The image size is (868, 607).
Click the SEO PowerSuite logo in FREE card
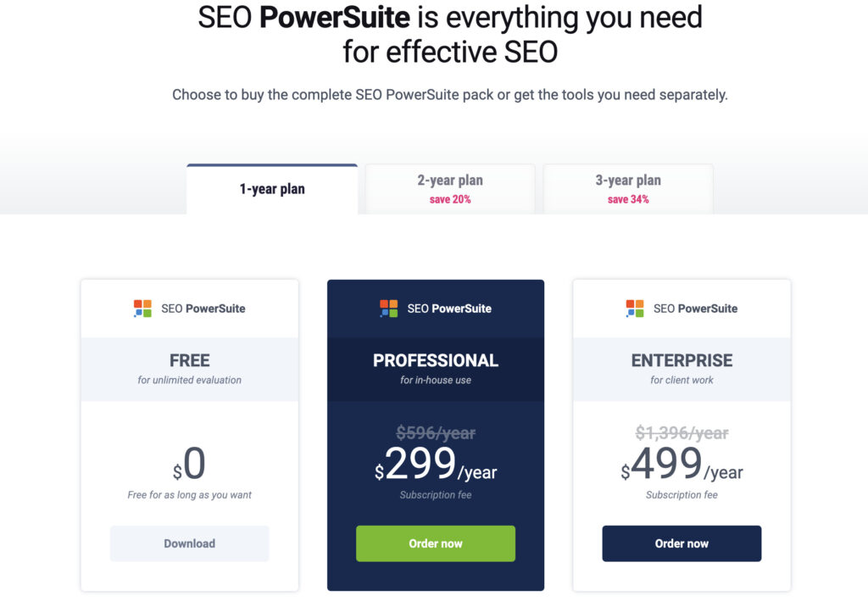(x=189, y=308)
